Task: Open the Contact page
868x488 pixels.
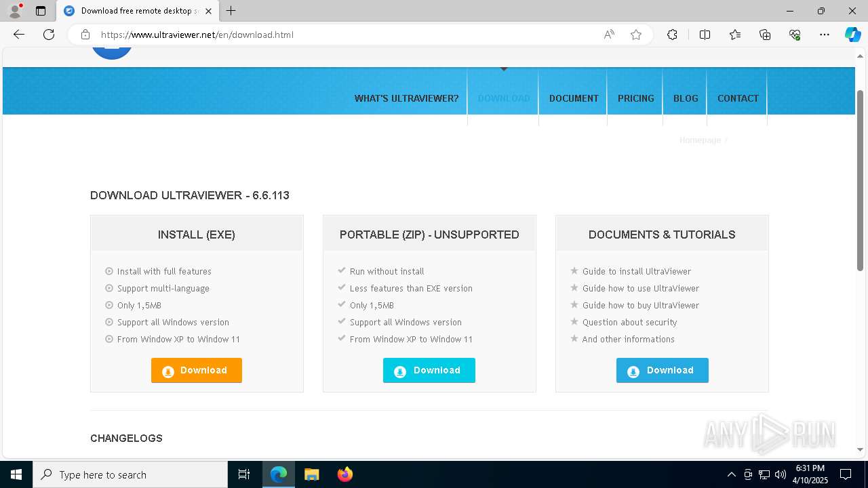Action: [738, 98]
